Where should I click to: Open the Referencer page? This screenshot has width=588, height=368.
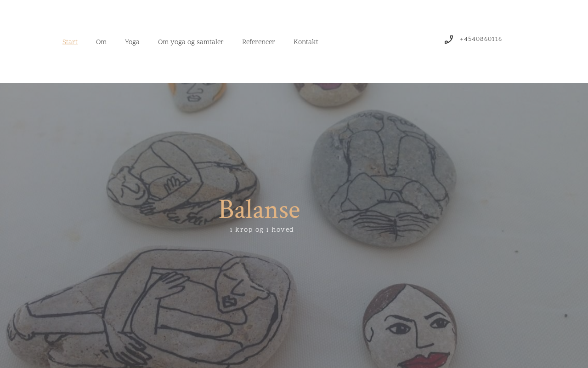(259, 42)
